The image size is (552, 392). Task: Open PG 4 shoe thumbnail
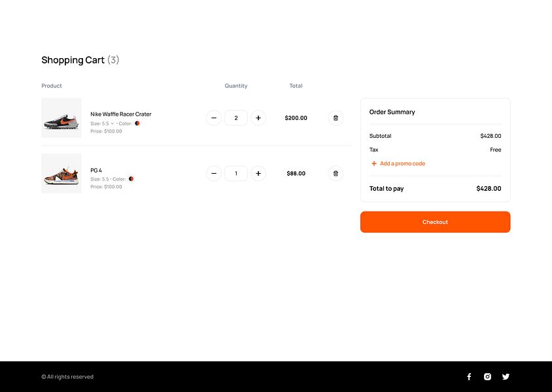61,173
